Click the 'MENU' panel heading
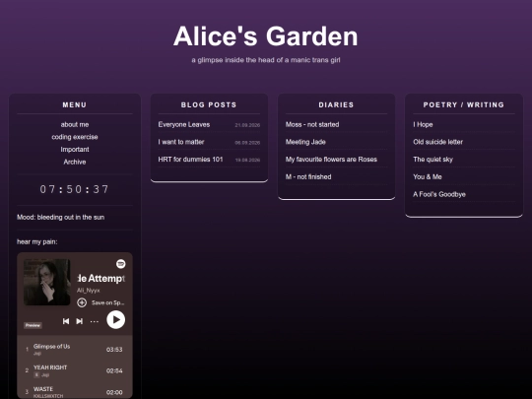Image resolution: width=532 pixels, height=399 pixels. 75,104
